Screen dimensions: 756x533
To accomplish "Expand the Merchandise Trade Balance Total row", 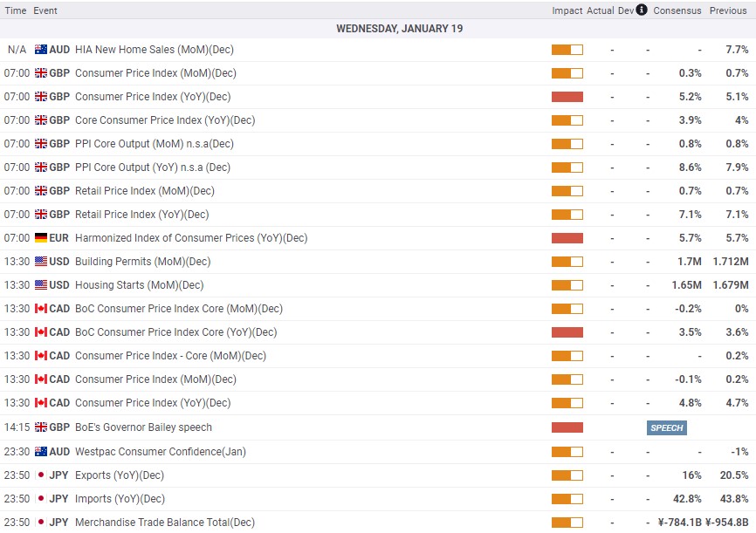I will coord(165,523).
